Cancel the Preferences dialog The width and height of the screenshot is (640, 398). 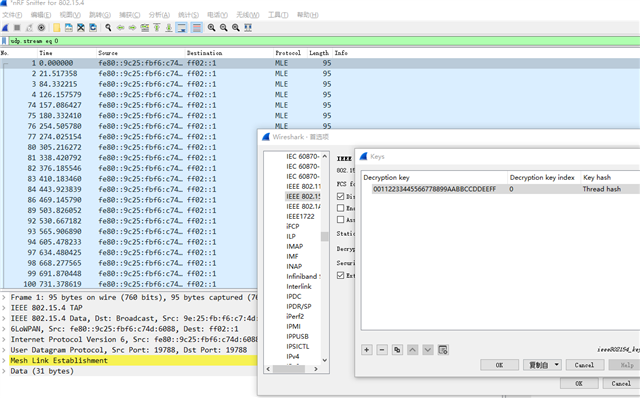click(621, 383)
